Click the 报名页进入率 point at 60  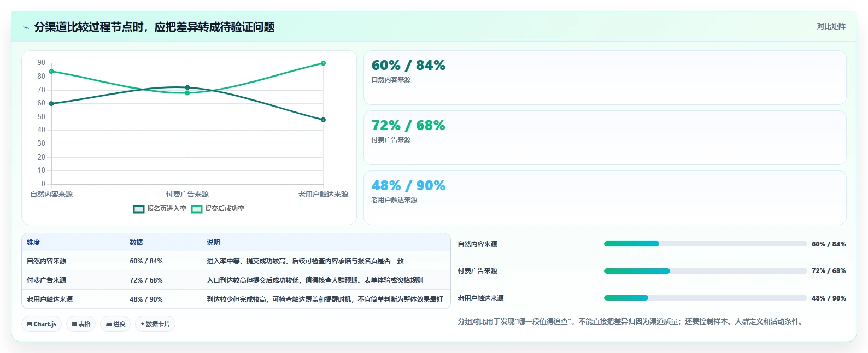tap(51, 104)
